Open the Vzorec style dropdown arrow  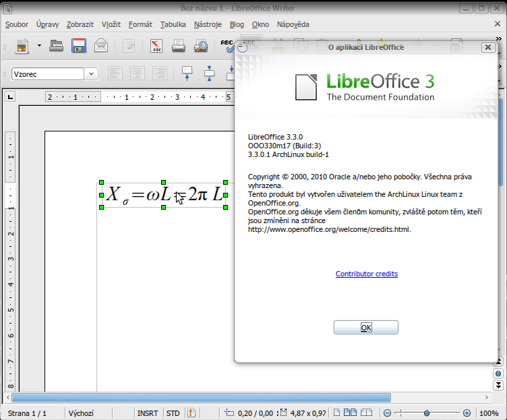tap(91, 74)
